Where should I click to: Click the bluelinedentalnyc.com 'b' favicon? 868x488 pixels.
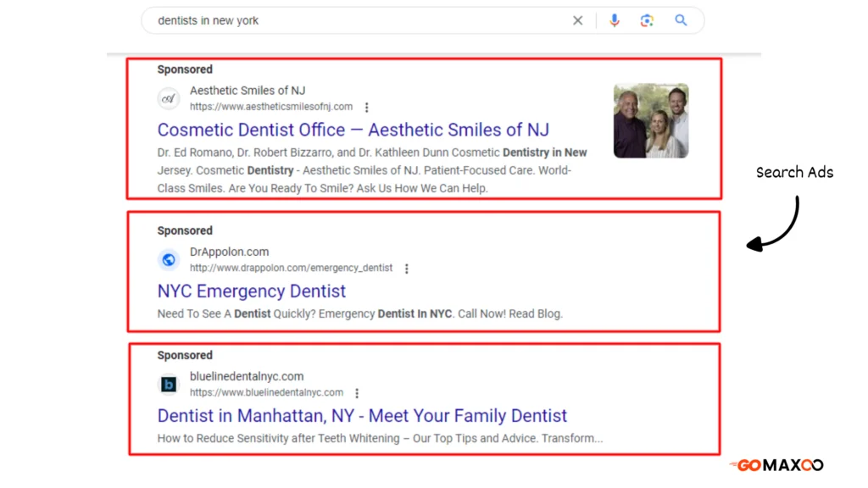pyautogui.click(x=169, y=385)
